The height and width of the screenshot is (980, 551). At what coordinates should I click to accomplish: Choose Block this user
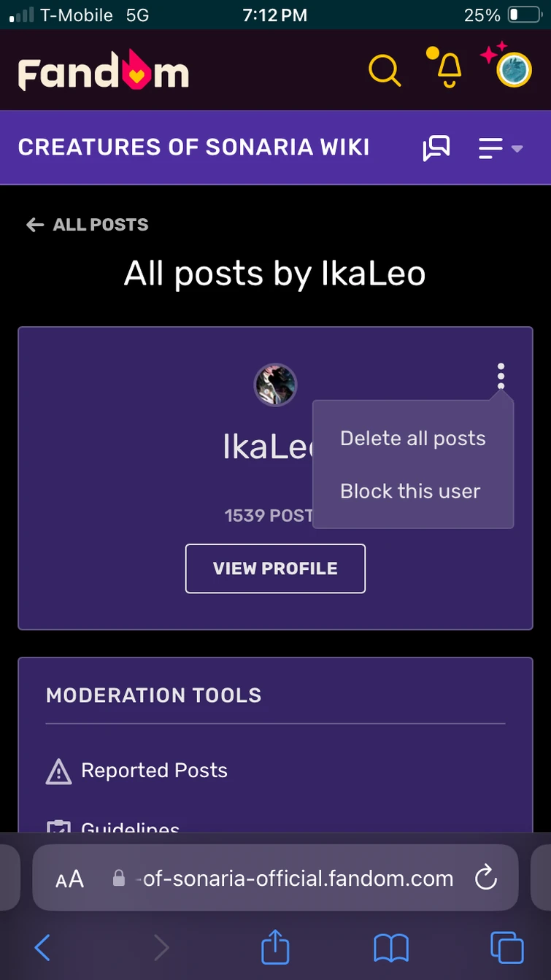[x=409, y=491]
